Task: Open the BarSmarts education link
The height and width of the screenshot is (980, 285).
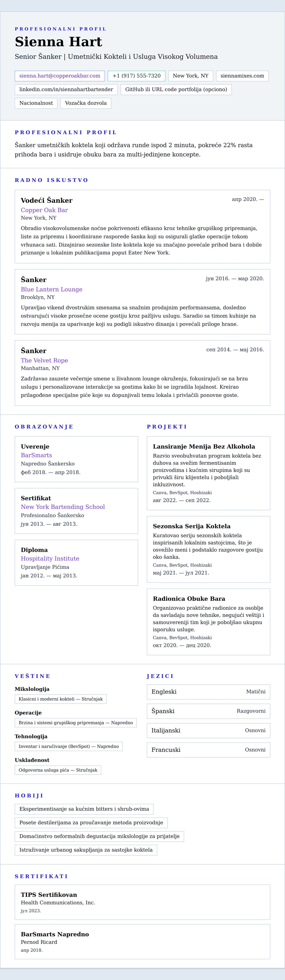Action: click(x=36, y=455)
